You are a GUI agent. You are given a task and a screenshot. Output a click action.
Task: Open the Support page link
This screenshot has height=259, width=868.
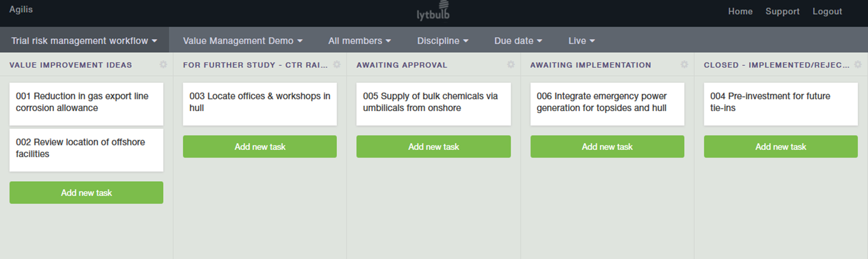coord(782,11)
